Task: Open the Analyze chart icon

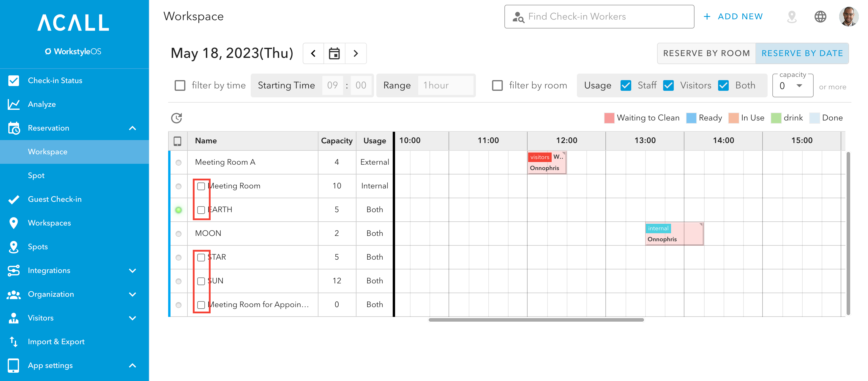Action: click(13, 104)
